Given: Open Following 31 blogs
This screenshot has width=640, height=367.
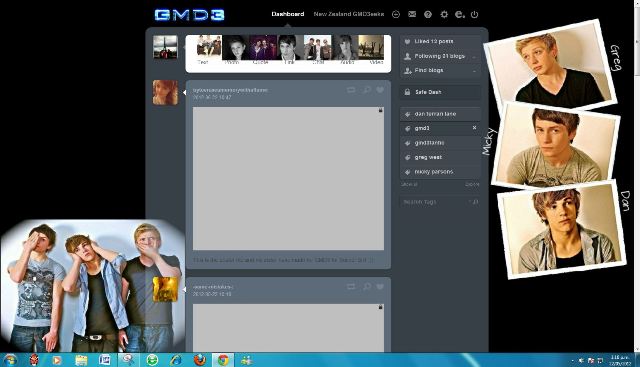Looking at the screenshot, I should click(440, 56).
